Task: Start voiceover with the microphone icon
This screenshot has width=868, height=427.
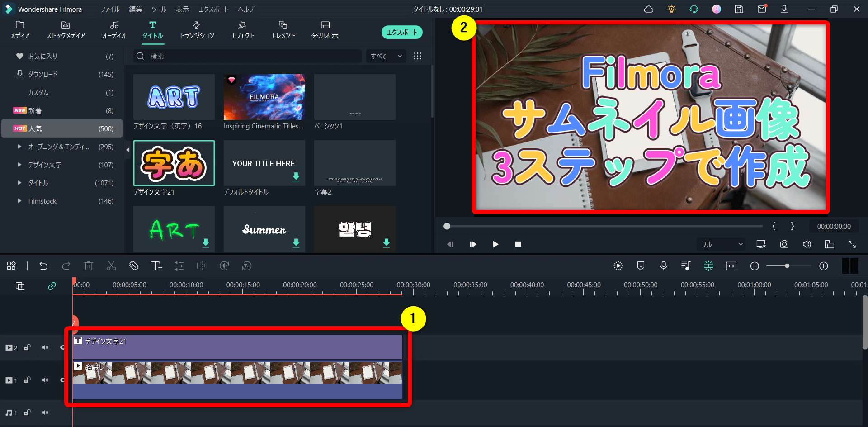Action: point(663,266)
